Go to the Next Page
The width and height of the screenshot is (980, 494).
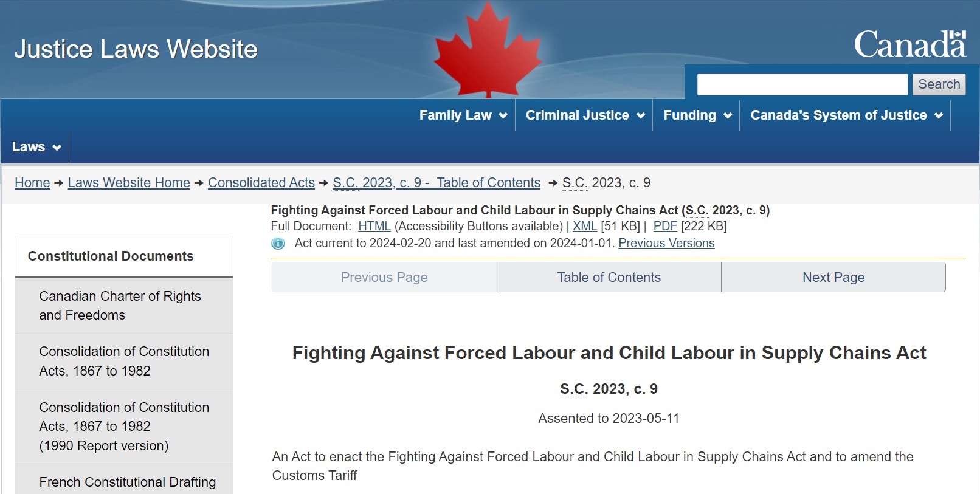tap(833, 278)
